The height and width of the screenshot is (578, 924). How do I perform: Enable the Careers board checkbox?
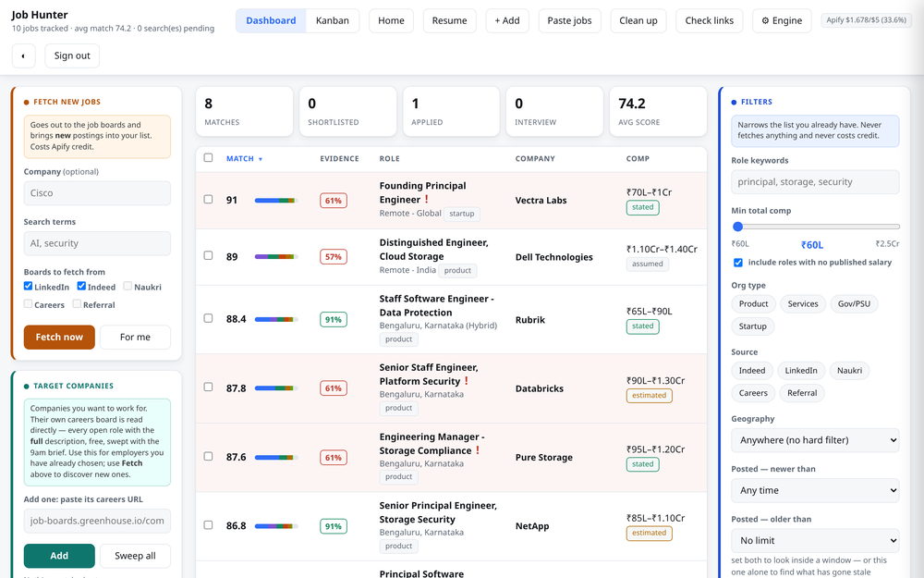pyautogui.click(x=28, y=303)
